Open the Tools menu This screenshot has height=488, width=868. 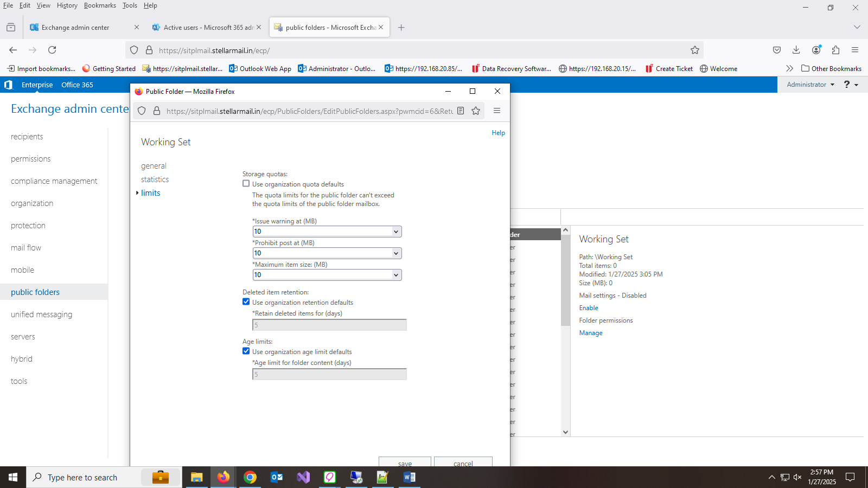click(x=130, y=5)
